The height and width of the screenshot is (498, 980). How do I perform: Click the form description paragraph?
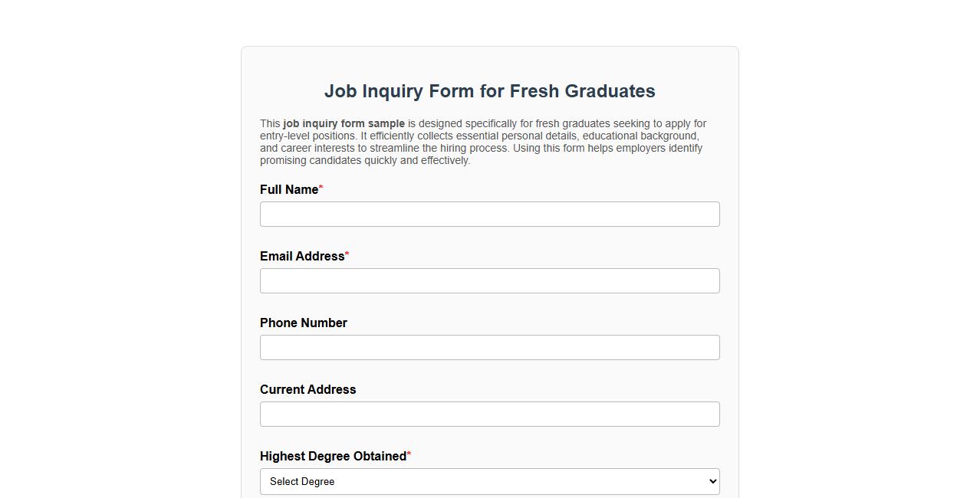pos(482,142)
